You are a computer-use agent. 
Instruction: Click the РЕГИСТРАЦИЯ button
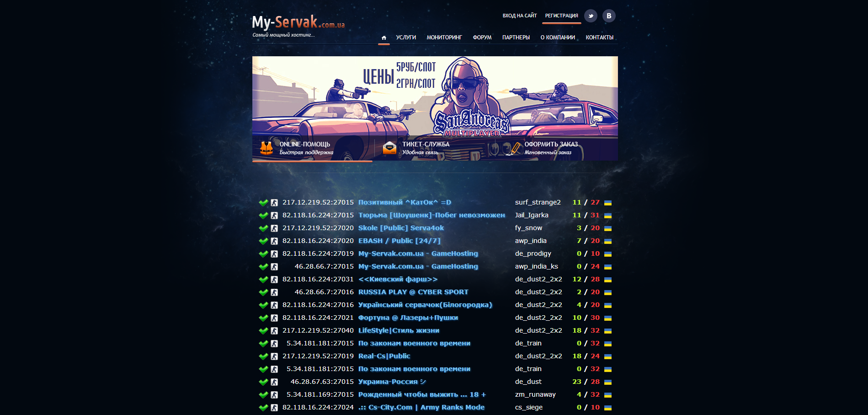point(562,16)
